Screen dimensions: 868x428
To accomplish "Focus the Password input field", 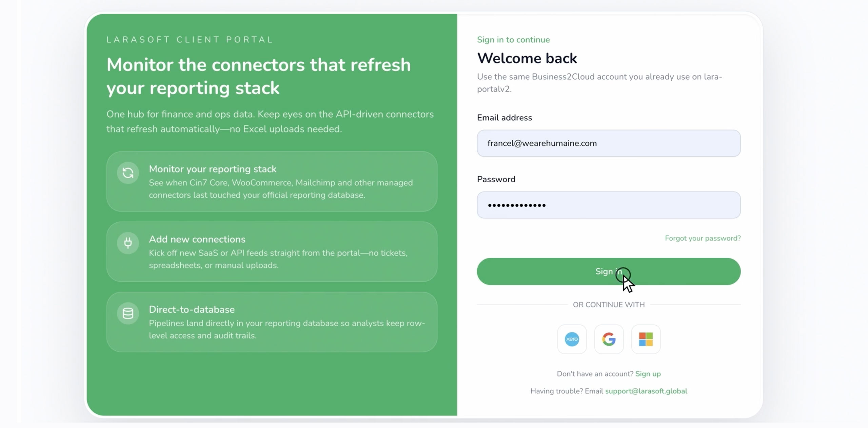I will tap(609, 205).
